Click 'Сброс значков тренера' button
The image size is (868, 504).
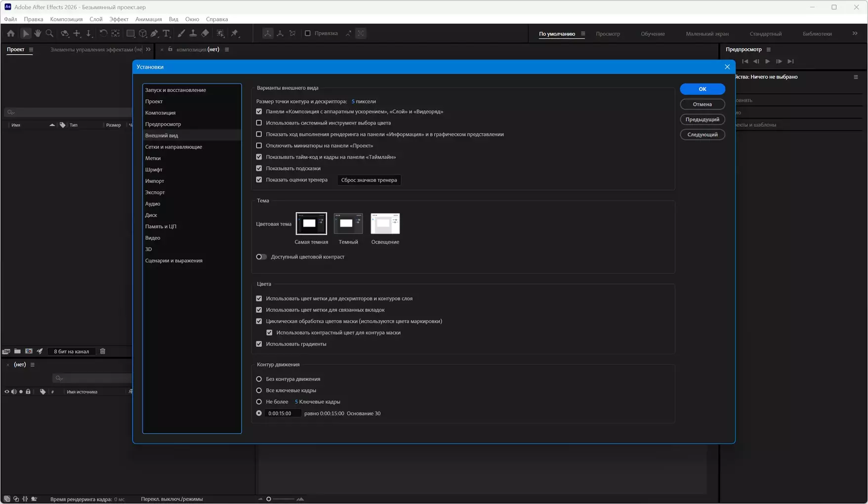(369, 180)
